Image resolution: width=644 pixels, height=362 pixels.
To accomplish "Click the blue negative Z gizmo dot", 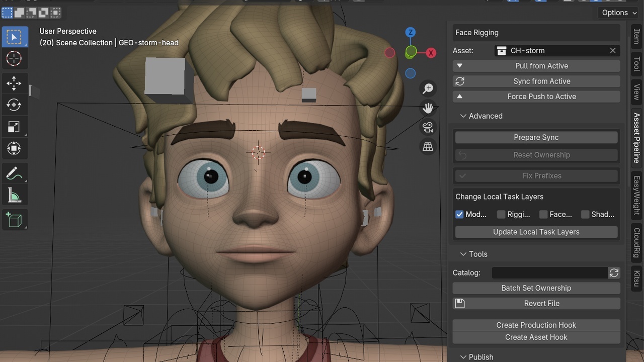I will pyautogui.click(x=411, y=73).
